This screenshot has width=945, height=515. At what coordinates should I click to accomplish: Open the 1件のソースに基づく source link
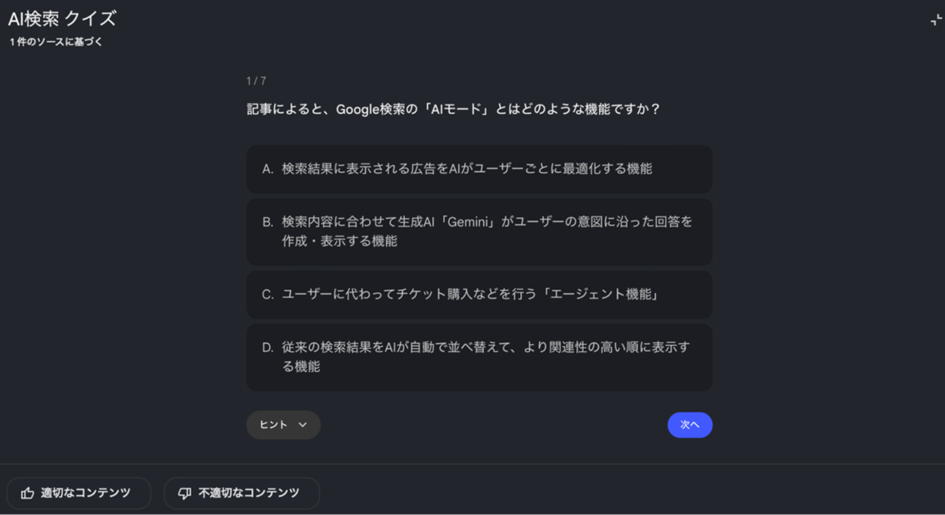[56, 42]
